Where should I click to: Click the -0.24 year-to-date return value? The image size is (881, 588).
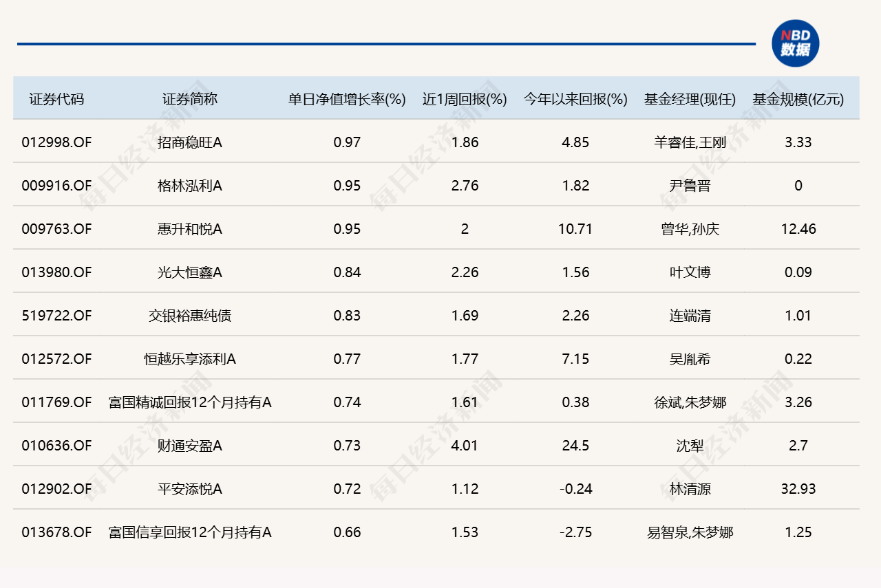(x=575, y=489)
